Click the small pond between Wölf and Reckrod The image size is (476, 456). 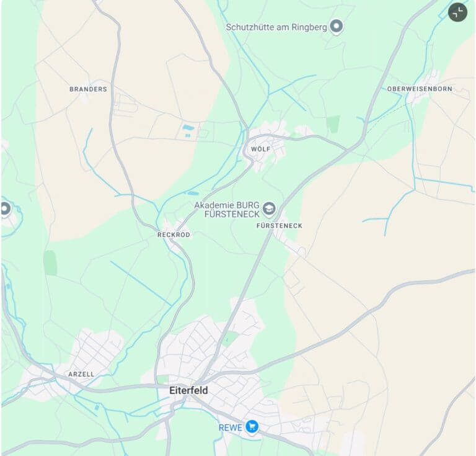point(193,193)
